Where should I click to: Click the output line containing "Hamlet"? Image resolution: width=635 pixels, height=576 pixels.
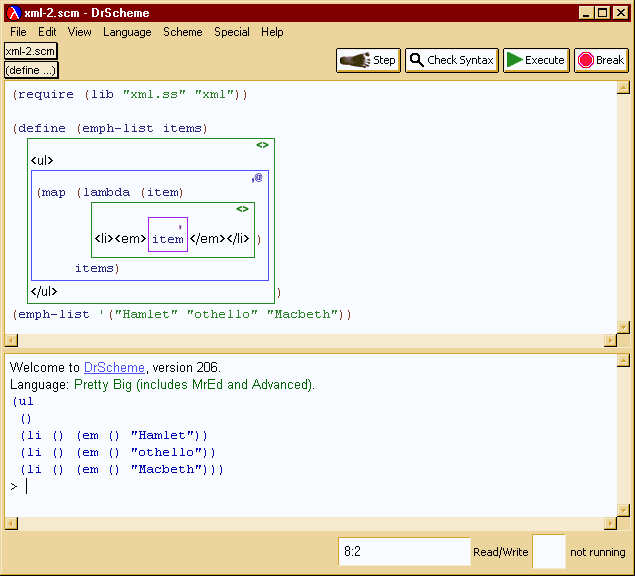[x=114, y=435]
